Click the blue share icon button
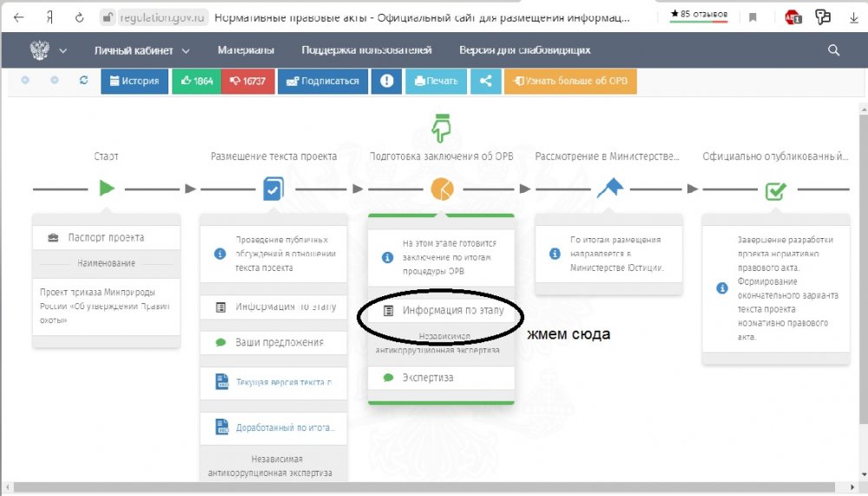Viewport: 868px width, 496px height. coord(486,81)
